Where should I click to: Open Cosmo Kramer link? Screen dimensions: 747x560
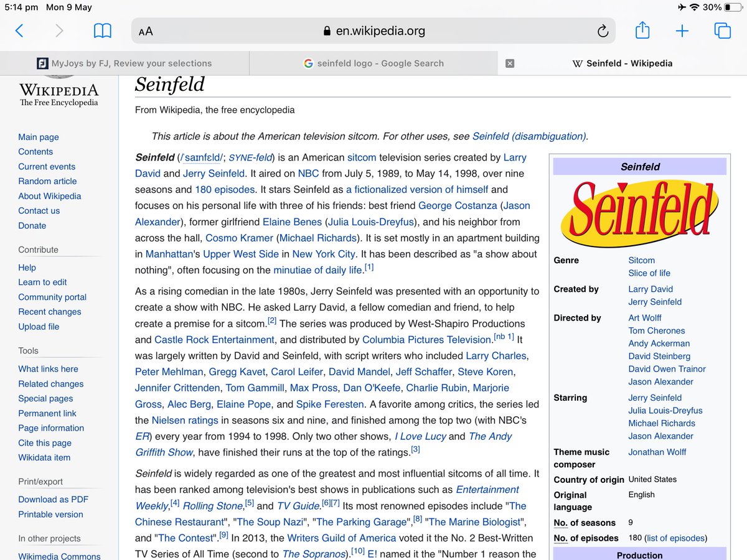[x=240, y=238]
